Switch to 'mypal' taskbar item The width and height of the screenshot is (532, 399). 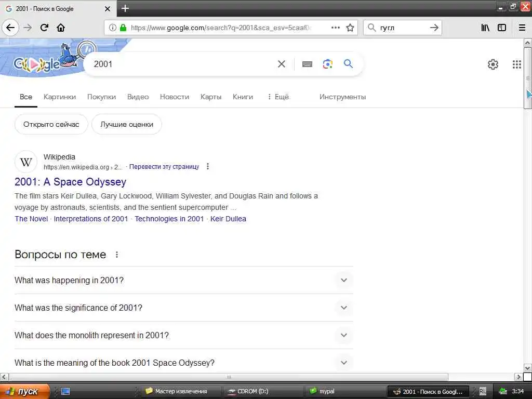[345, 391]
